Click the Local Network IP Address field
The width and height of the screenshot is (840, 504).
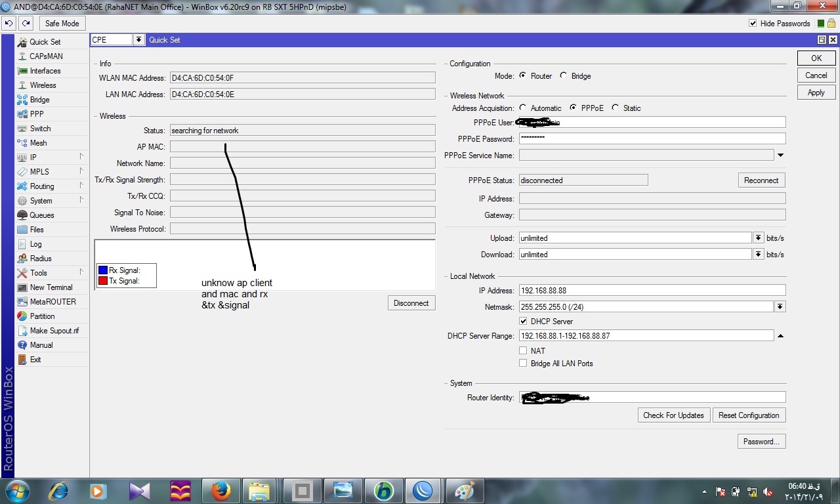point(652,291)
